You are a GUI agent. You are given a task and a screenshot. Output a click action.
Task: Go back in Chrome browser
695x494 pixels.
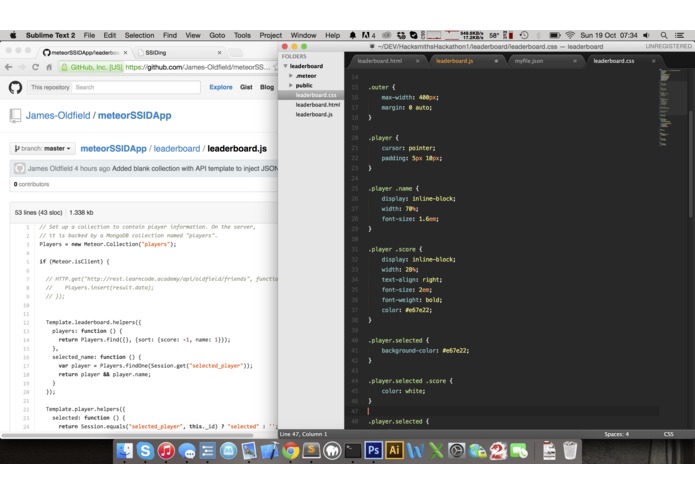click(x=8, y=67)
